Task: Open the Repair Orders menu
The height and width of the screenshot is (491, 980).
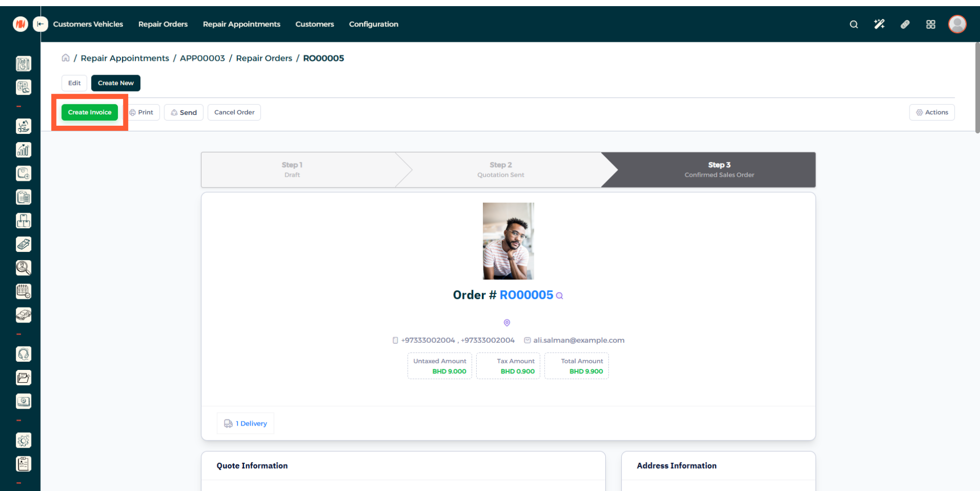Action: tap(163, 24)
